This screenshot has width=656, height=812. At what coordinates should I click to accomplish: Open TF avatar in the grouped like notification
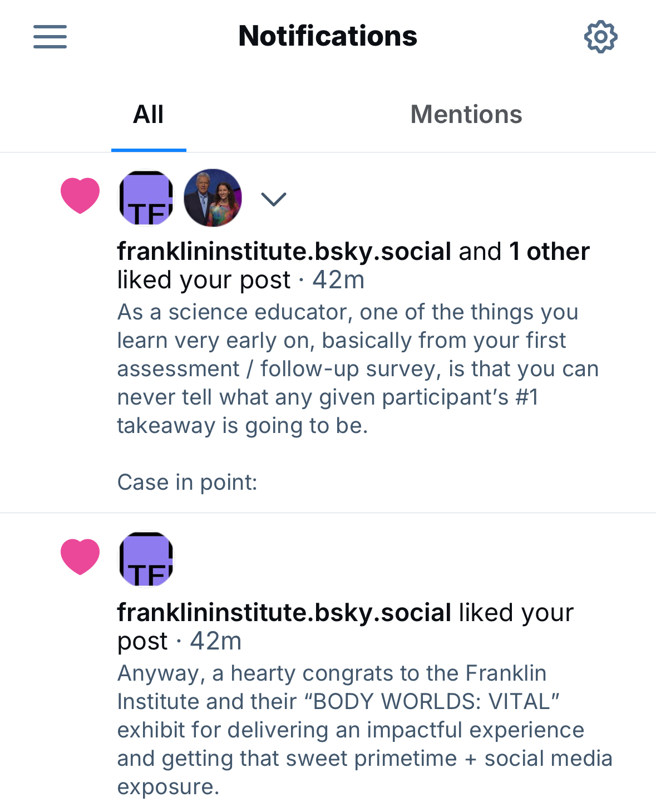click(x=146, y=198)
